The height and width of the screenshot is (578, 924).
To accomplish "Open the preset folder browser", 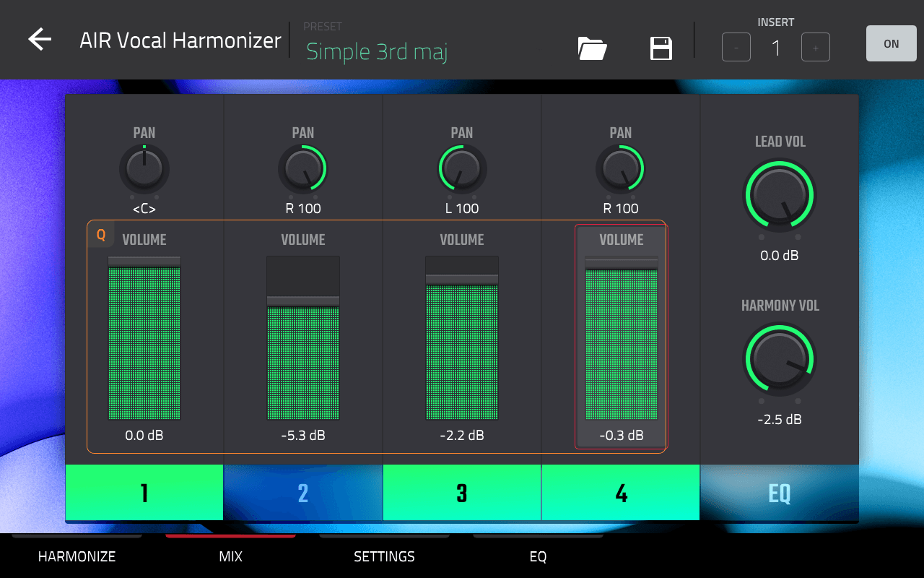I will pyautogui.click(x=592, y=48).
